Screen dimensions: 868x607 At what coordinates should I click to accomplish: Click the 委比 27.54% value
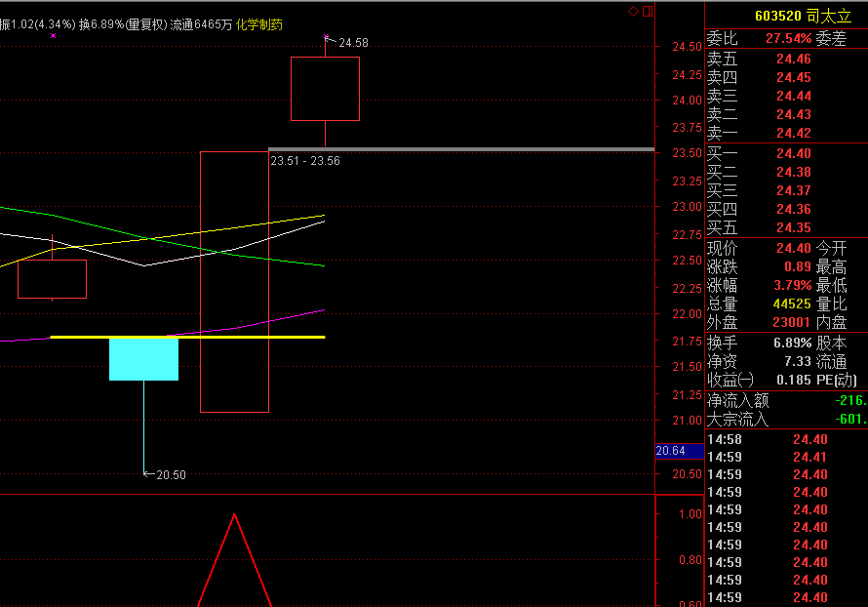788,38
